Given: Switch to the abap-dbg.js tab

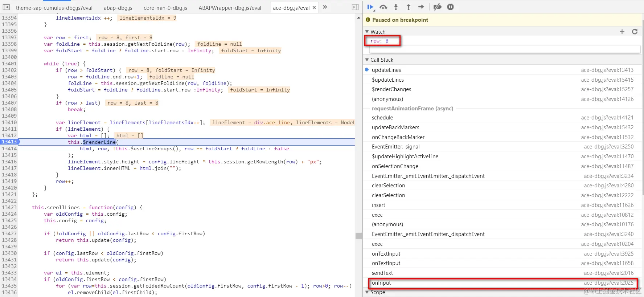Looking at the screenshot, I should (x=118, y=8).
